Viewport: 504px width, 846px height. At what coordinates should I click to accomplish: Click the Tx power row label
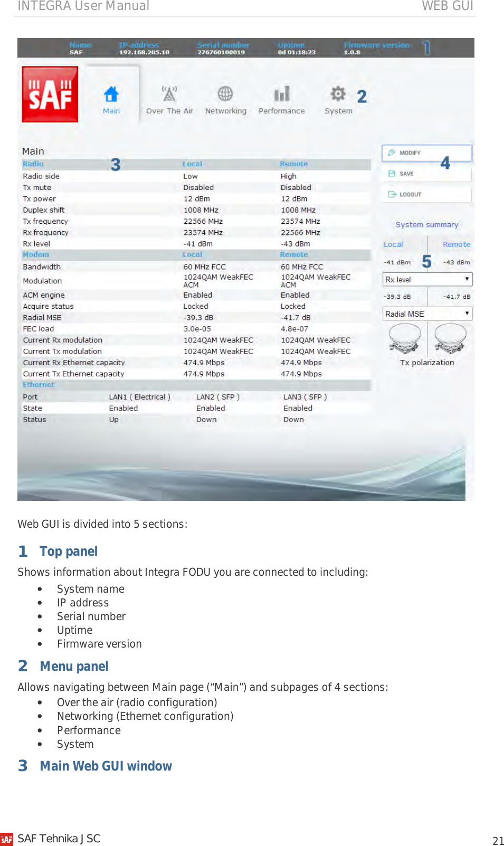(x=39, y=199)
